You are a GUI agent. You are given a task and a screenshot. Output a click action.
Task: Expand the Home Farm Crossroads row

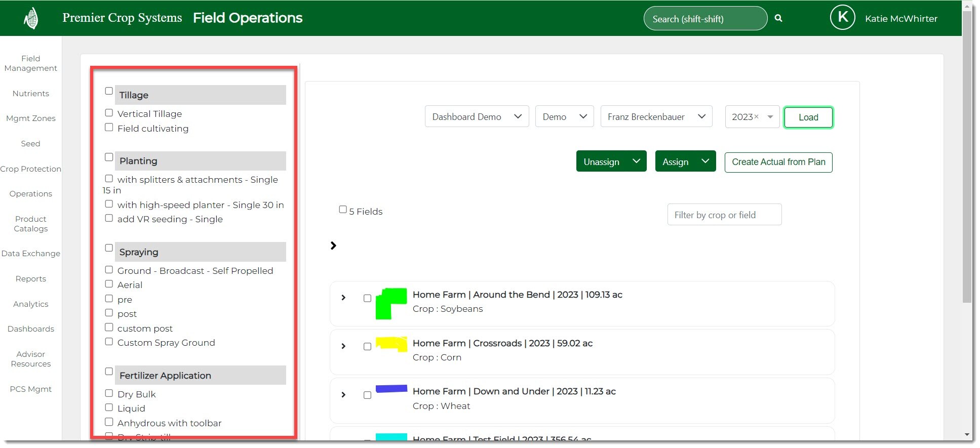[343, 346]
